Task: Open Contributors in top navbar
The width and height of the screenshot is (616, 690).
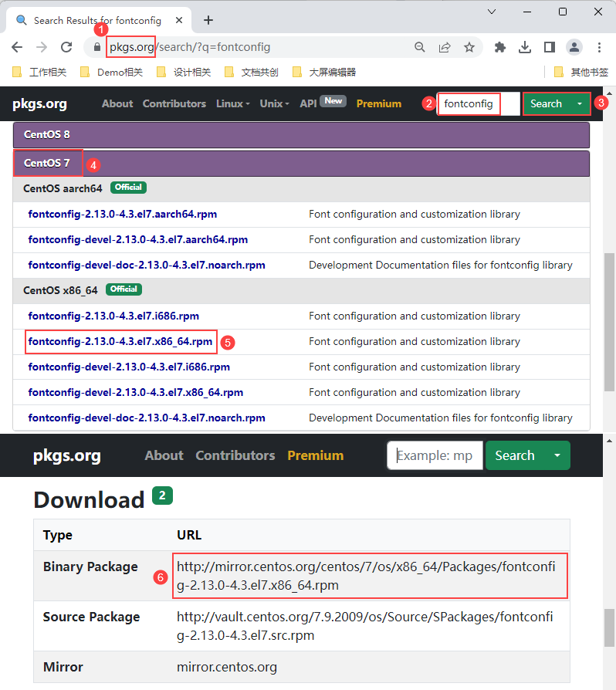Action: click(174, 104)
